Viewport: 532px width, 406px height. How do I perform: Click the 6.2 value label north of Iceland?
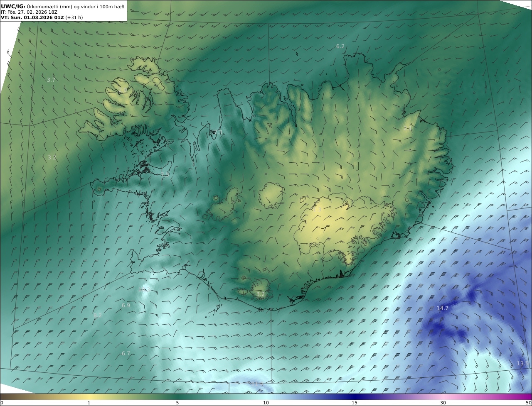click(340, 46)
